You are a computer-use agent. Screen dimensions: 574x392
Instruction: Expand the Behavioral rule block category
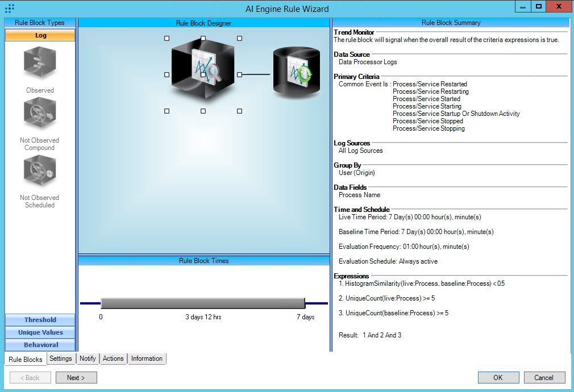click(x=40, y=345)
